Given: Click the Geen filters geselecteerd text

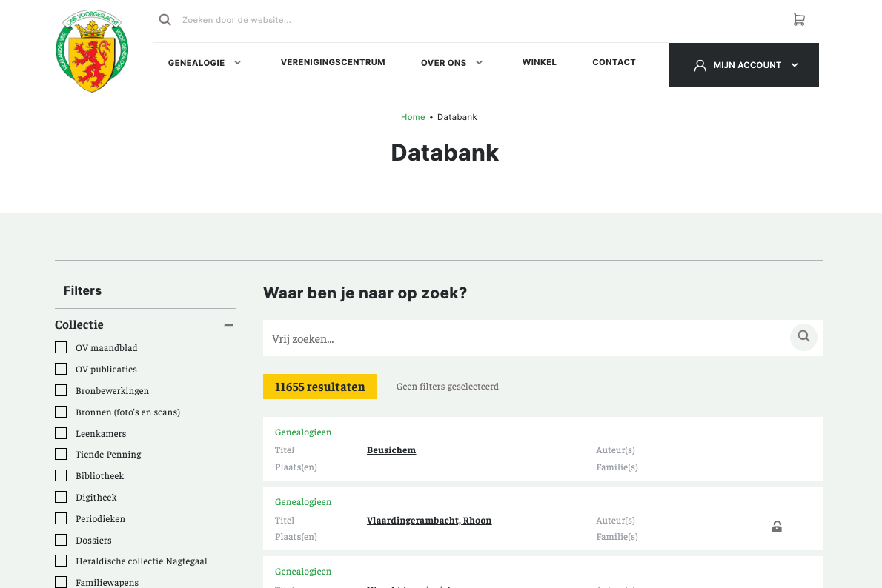Looking at the screenshot, I should [448, 386].
